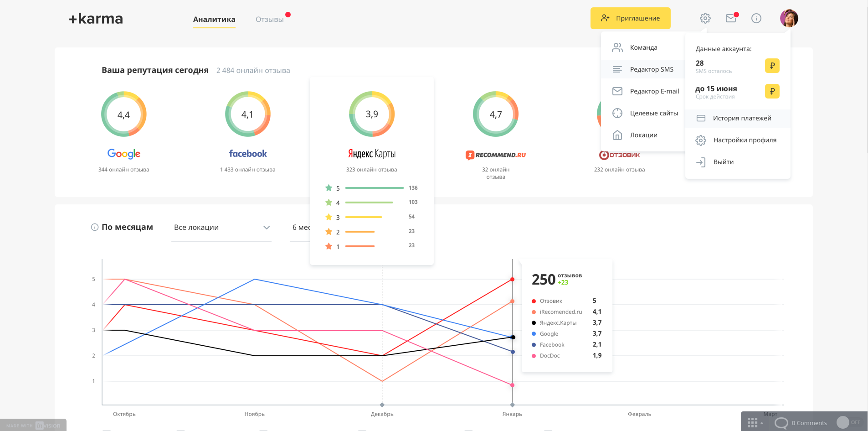The height and width of the screenshot is (431, 868).
Task: Open the mail envelope notifications icon
Action: 731,18
